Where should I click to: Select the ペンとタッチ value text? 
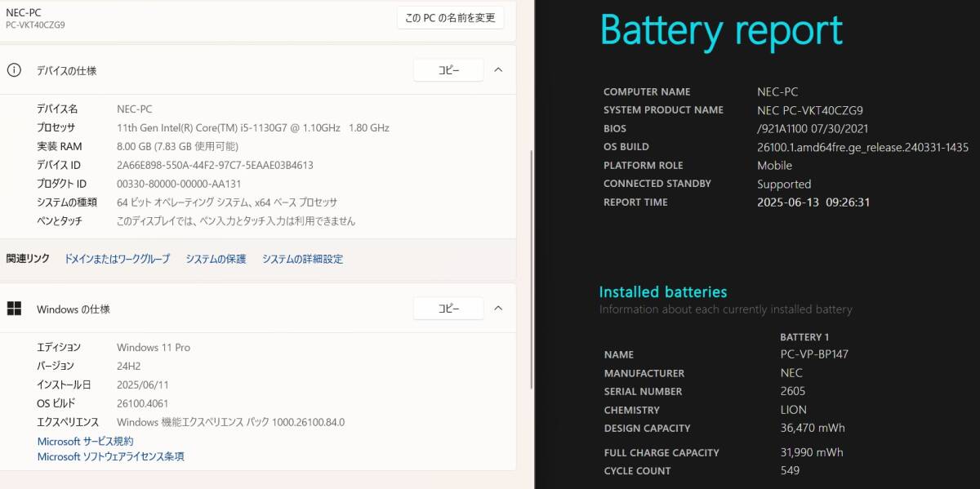(236, 221)
